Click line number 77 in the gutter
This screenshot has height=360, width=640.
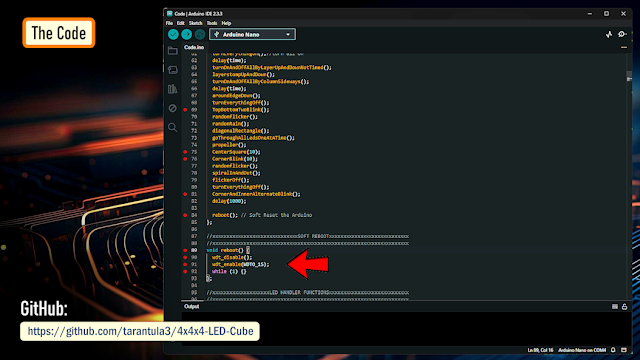(x=194, y=166)
